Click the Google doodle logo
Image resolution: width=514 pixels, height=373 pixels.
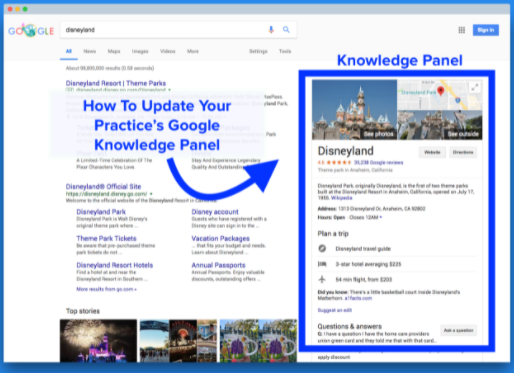click(31, 30)
